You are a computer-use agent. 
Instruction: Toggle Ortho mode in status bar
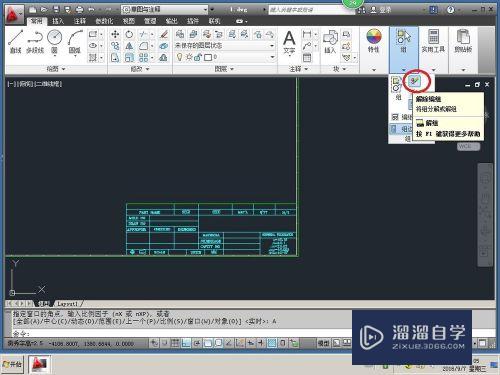186,343
